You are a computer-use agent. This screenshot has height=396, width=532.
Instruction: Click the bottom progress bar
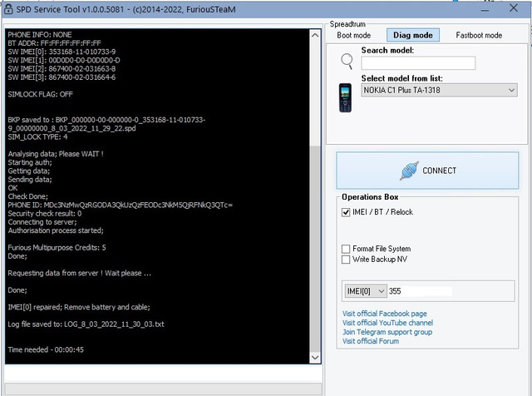click(x=163, y=389)
